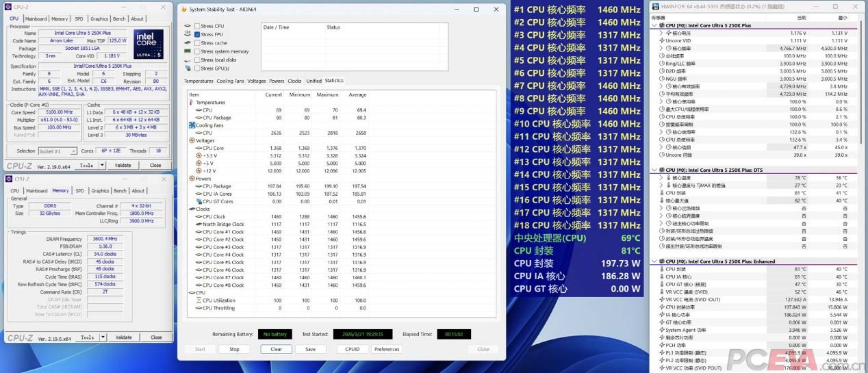Image resolution: width=868 pixels, height=373 pixels.
Task: Click the hourglass icon beside CPU Utilization
Action: 199,300
